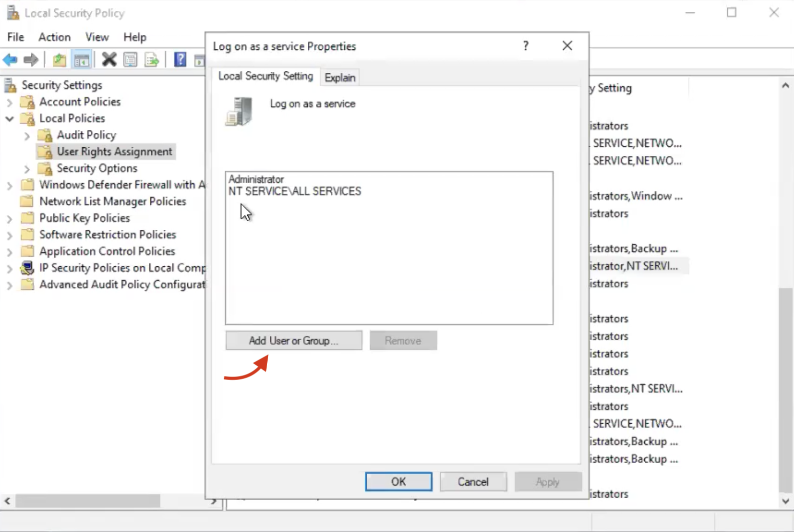The image size is (794, 532).
Task: Click the dialog's question mark help button
Action: coord(526,46)
